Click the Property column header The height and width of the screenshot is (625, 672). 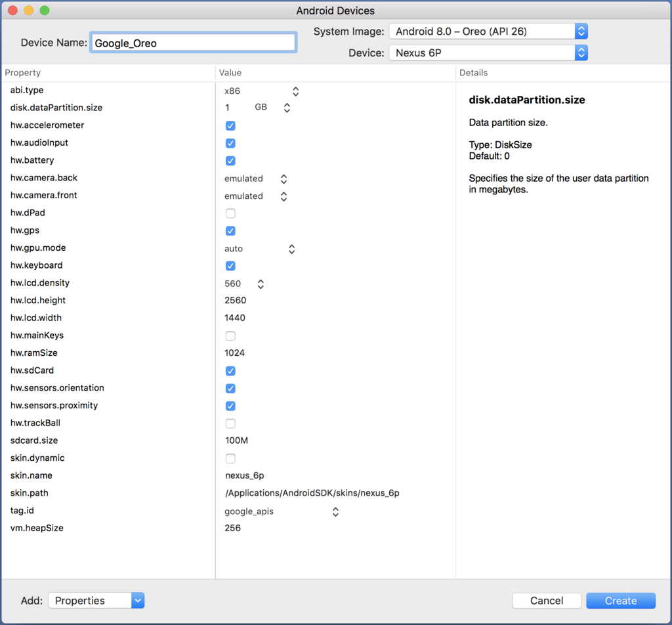[23, 72]
